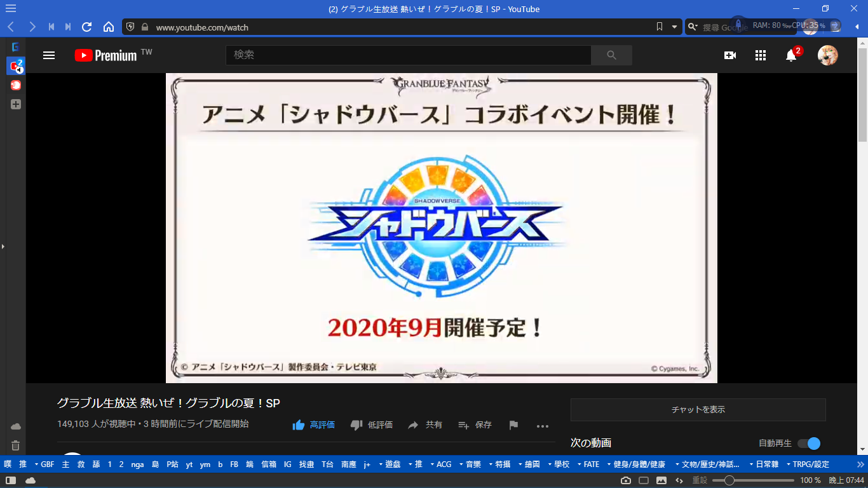Image resolution: width=868 pixels, height=488 pixels.
Task: Open the sync cloud icon in the status bar
Action: (x=31, y=480)
